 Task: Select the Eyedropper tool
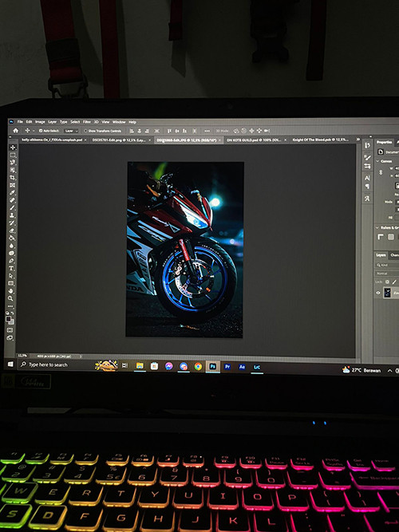click(x=13, y=192)
